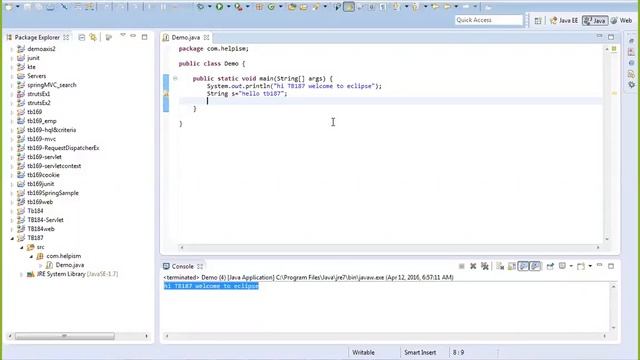640x360 pixels.
Task: Open the Run button dropdown arrow
Action: click(x=228, y=7)
